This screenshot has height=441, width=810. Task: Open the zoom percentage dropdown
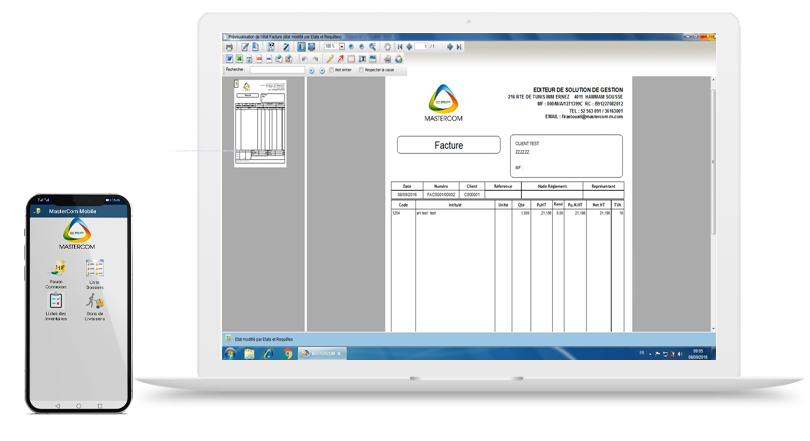[x=342, y=47]
